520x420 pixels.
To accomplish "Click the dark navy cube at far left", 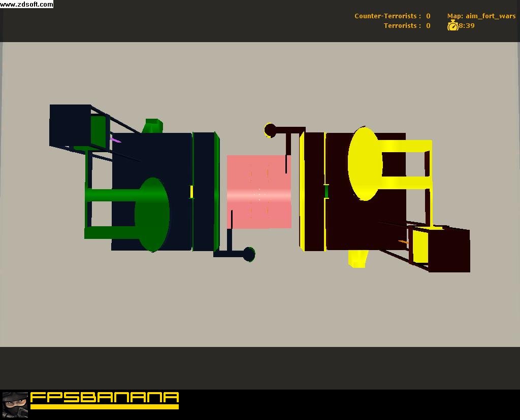I will point(70,125).
